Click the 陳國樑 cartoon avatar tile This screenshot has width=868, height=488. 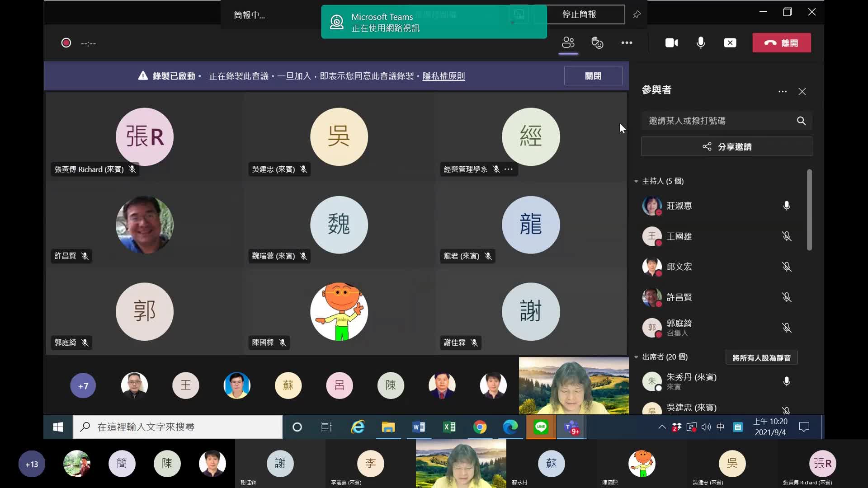tap(339, 311)
